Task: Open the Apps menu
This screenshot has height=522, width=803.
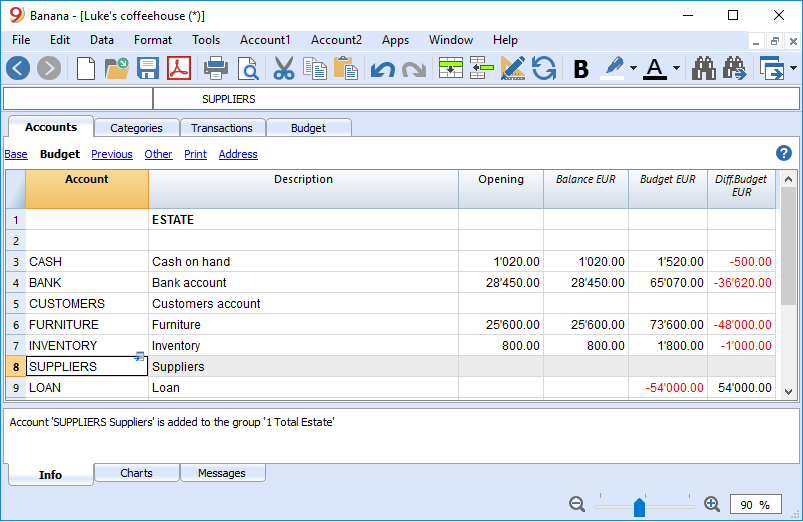Action: pos(395,40)
